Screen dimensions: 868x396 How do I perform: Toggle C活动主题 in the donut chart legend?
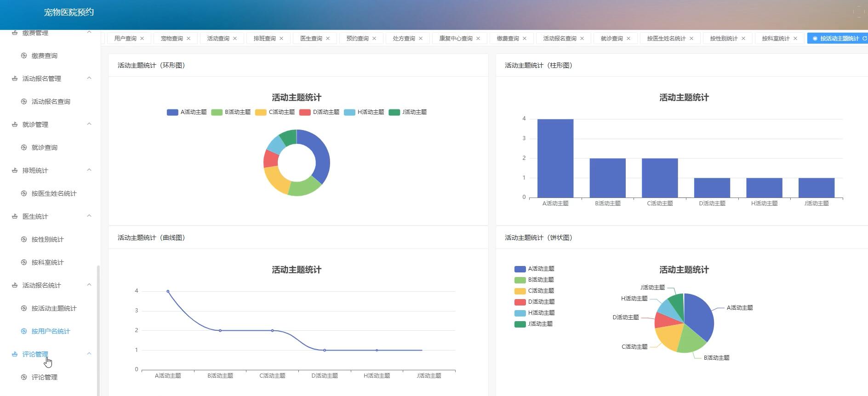pos(275,112)
